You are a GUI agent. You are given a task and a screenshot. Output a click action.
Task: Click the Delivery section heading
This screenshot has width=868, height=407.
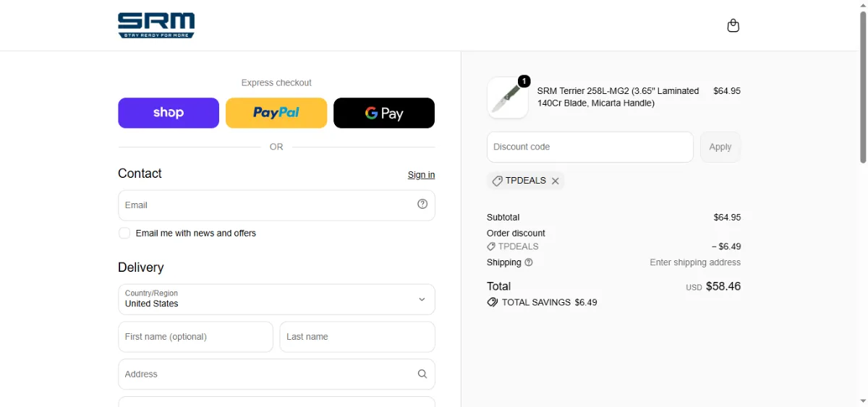pyautogui.click(x=141, y=267)
